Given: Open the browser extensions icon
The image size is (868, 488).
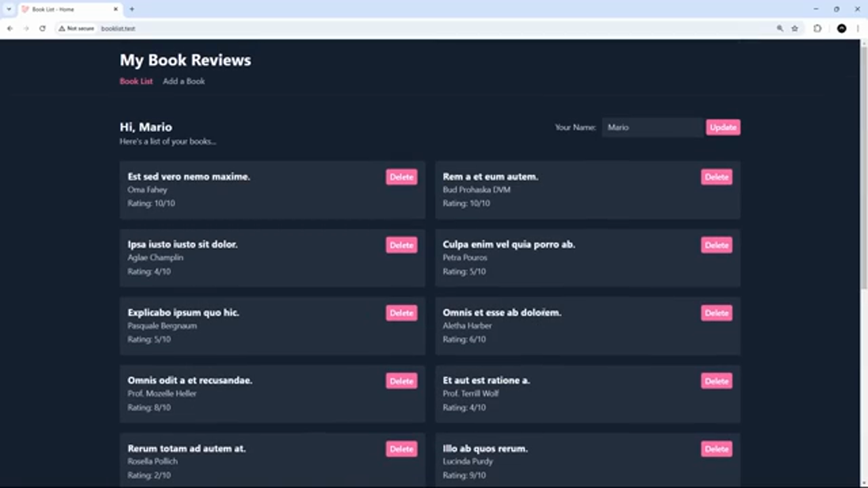Looking at the screenshot, I should point(817,28).
